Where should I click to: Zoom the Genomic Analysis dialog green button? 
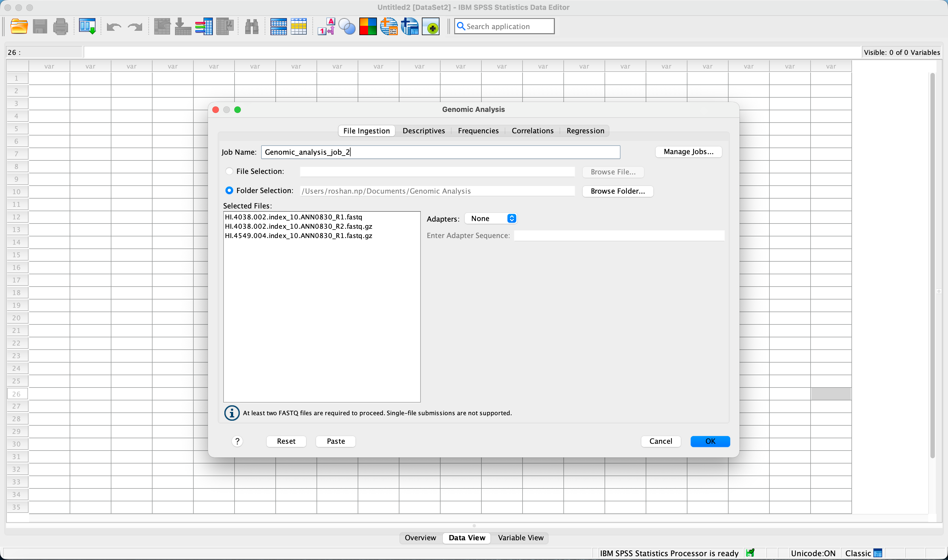(x=237, y=109)
